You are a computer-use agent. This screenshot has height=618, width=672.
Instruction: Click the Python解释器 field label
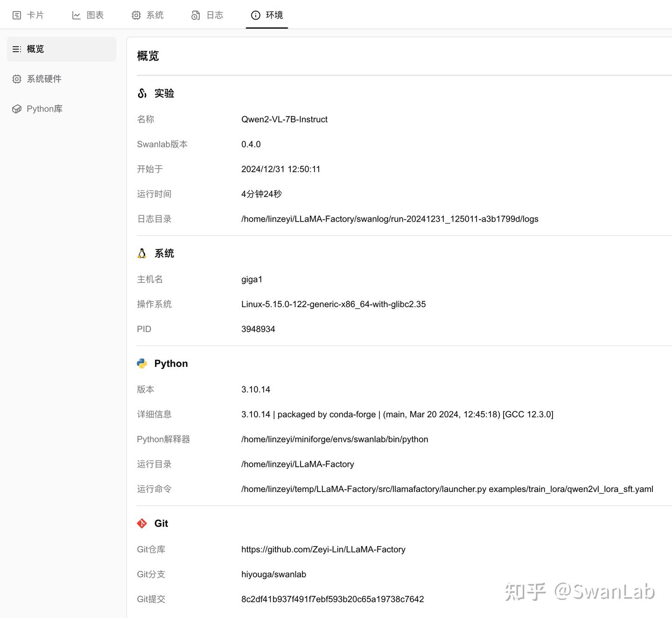[163, 439]
